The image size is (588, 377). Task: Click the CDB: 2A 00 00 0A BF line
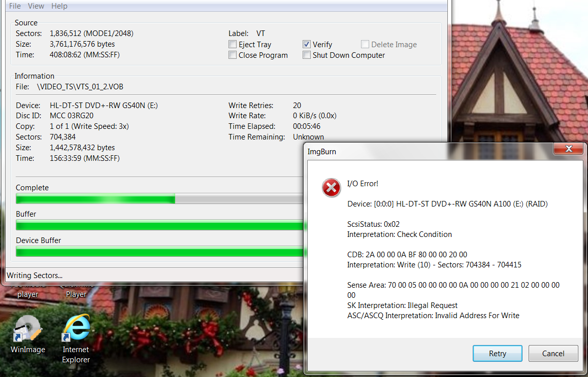click(x=407, y=254)
